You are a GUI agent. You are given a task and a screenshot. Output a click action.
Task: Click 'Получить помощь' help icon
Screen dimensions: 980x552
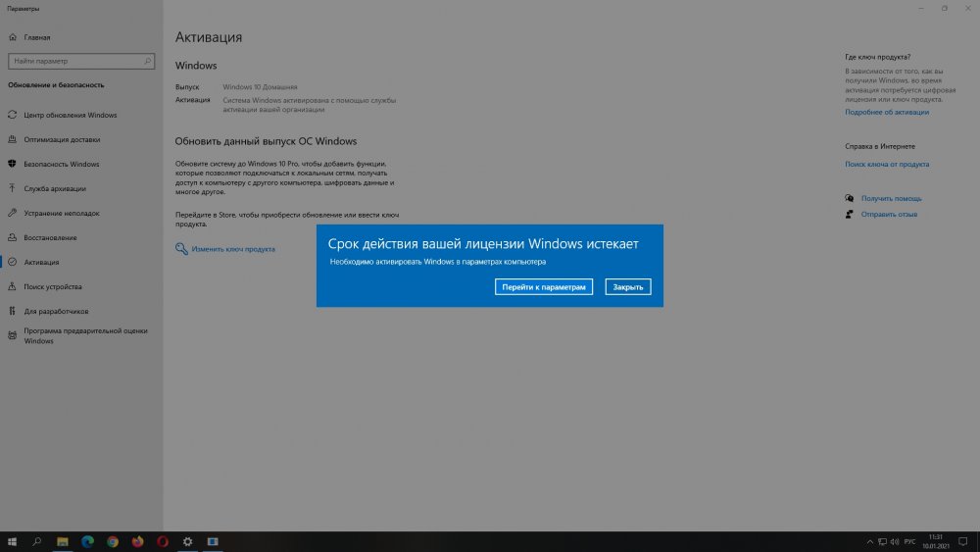point(851,198)
